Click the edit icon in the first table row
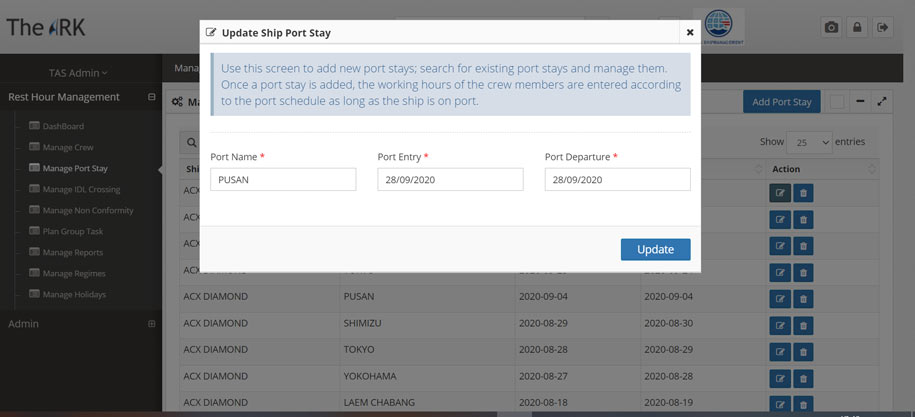Image resolution: width=915 pixels, height=417 pixels. point(780,192)
